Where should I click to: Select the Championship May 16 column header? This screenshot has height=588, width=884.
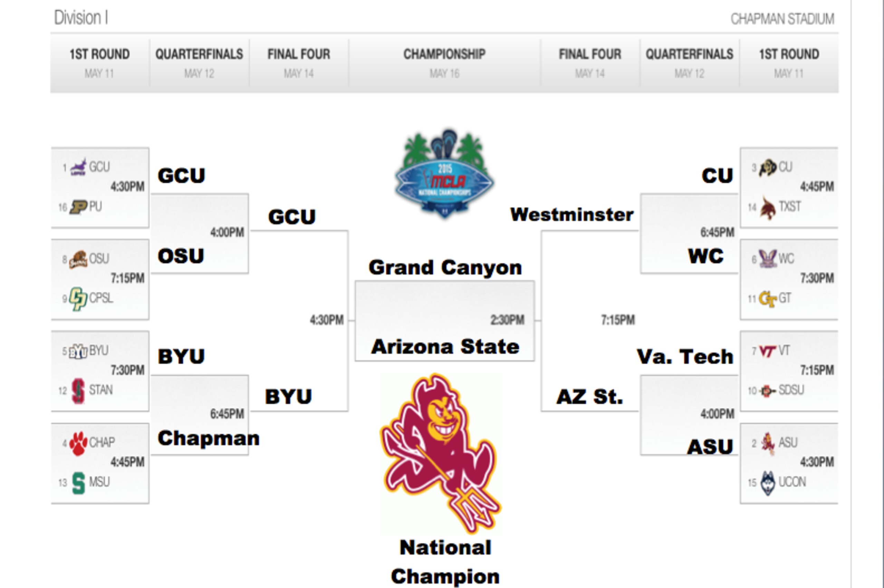(x=444, y=63)
